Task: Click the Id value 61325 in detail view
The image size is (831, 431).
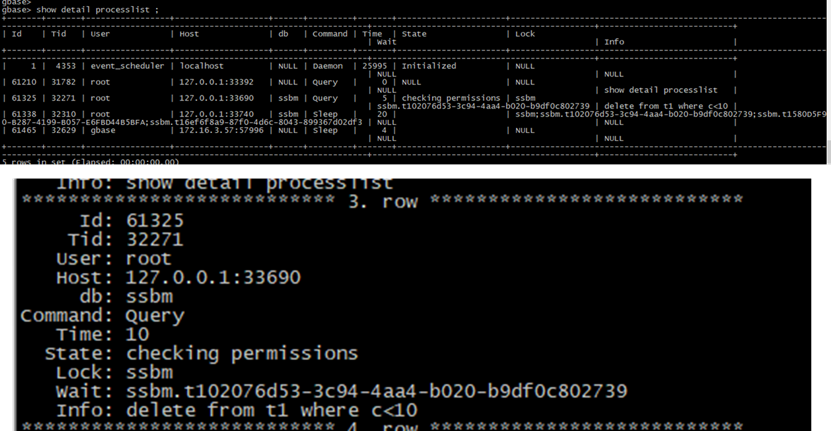Action: [x=155, y=221]
